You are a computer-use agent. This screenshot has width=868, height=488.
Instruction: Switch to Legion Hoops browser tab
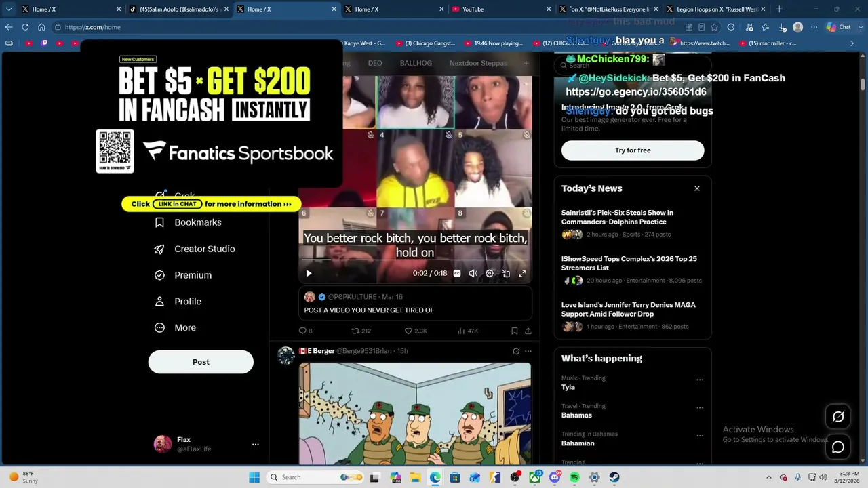pyautogui.click(x=715, y=9)
